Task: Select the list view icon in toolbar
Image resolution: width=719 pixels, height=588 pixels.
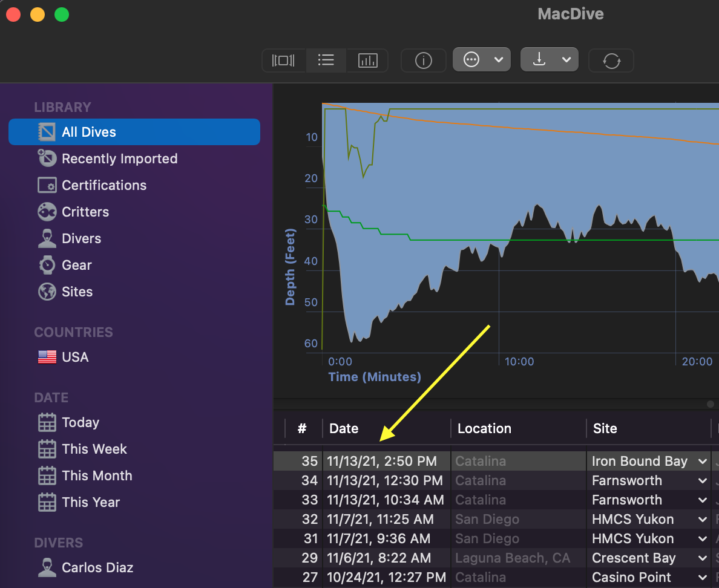Action: click(326, 60)
